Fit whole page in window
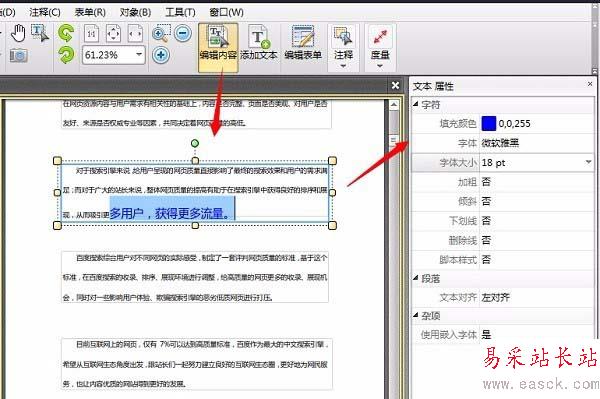 pyautogui.click(x=113, y=34)
